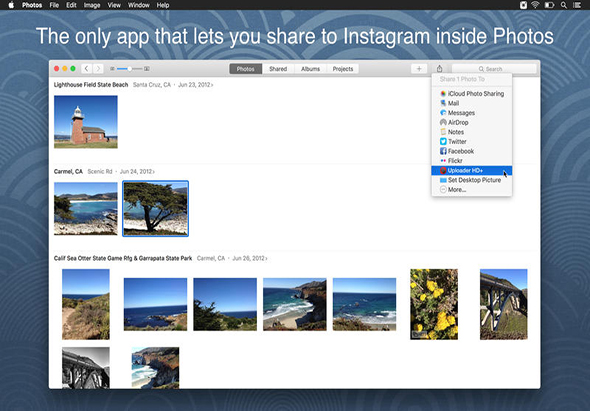Viewport: 590px width, 411px height.
Task: Select the Carmel beach cove photo
Action: [86, 209]
